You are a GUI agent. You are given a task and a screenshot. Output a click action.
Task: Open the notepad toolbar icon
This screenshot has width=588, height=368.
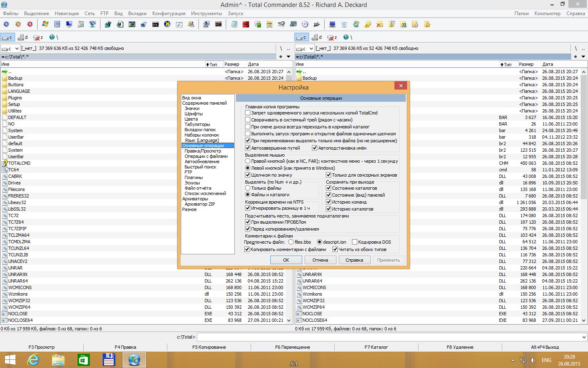(234, 25)
